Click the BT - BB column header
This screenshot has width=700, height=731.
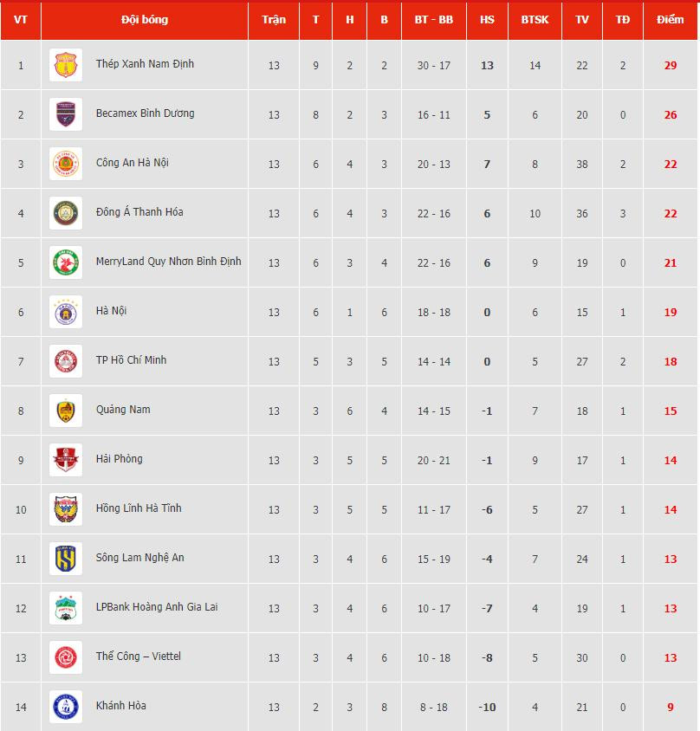(x=434, y=20)
